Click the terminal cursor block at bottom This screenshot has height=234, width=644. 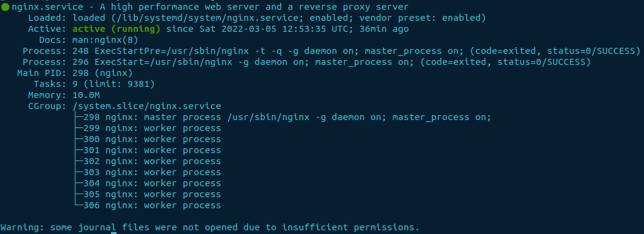(x=113, y=233)
